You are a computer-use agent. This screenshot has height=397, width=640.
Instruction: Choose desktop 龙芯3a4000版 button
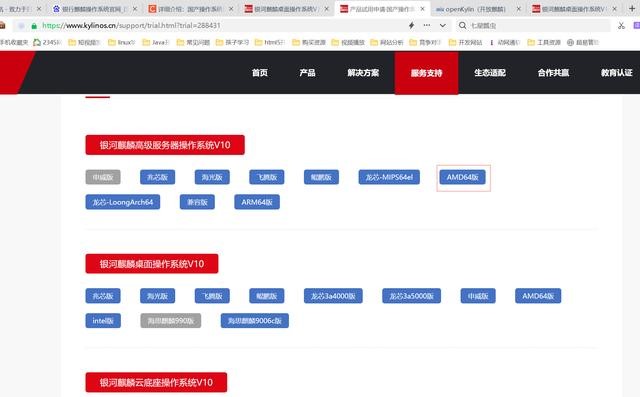tap(333, 296)
